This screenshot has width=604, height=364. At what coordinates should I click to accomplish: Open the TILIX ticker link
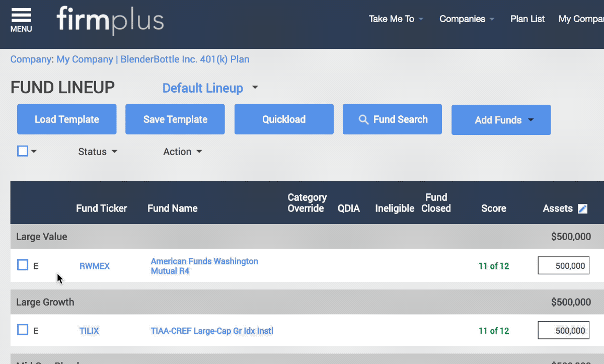coord(89,331)
